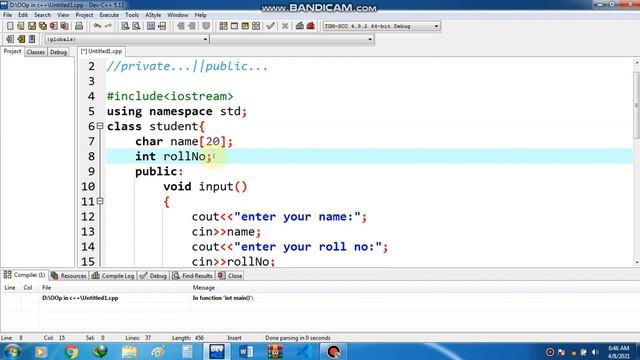The image size is (640, 360).
Task: Open the Resources bottom tab
Action: click(x=69, y=276)
